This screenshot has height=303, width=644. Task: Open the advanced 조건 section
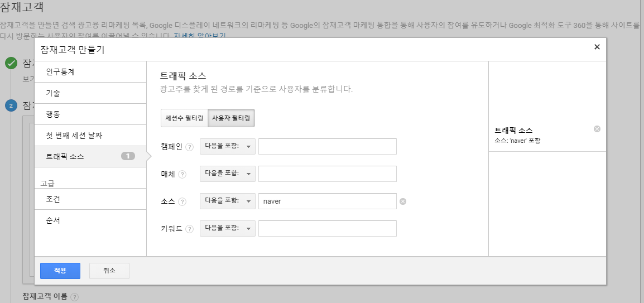90,199
